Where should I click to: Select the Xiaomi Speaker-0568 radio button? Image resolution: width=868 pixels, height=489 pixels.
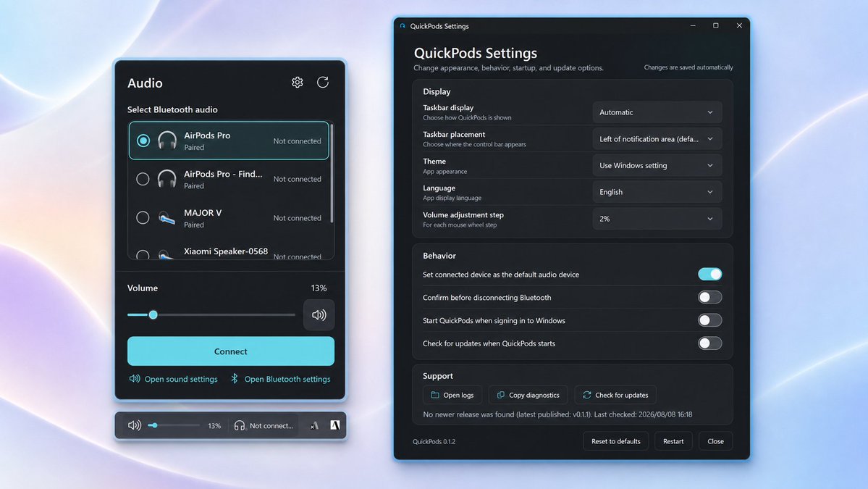(x=143, y=255)
